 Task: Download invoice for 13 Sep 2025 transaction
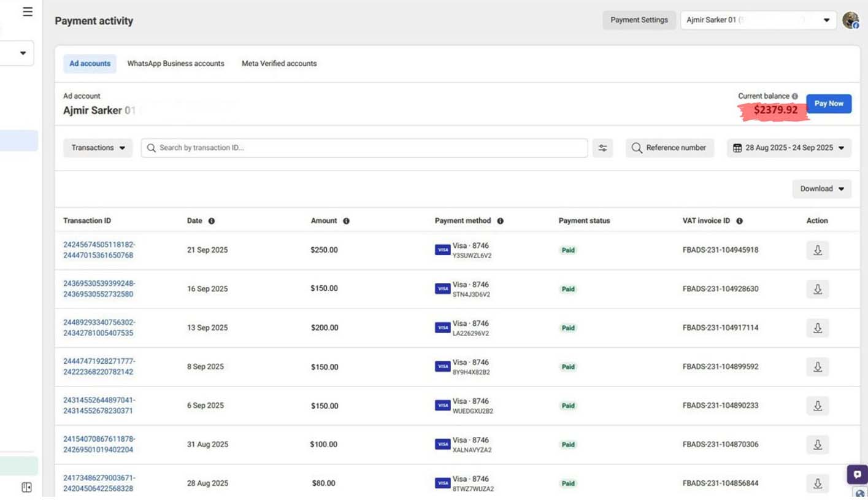[817, 328]
